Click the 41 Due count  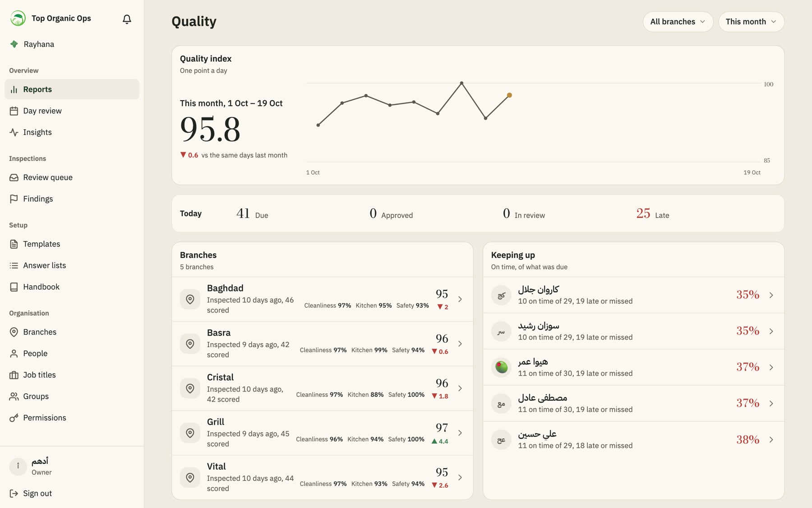[243, 213]
